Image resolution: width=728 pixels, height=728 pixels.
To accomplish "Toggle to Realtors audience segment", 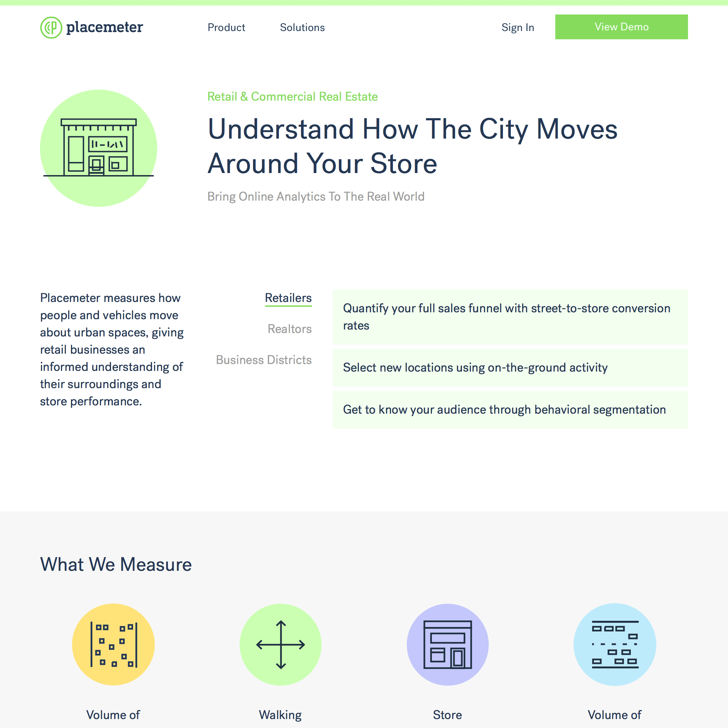I will click(289, 328).
